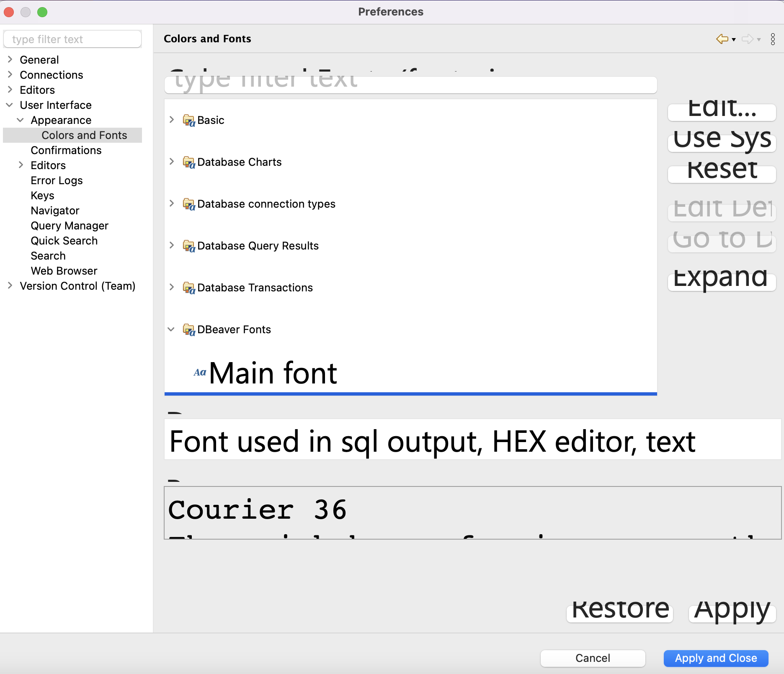
Task: Select Confirmations in the sidebar tree
Action: tap(66, 150)
